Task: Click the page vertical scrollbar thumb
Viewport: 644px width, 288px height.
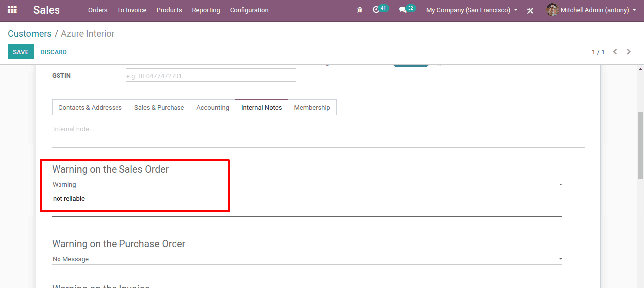Action: [640, 145]
